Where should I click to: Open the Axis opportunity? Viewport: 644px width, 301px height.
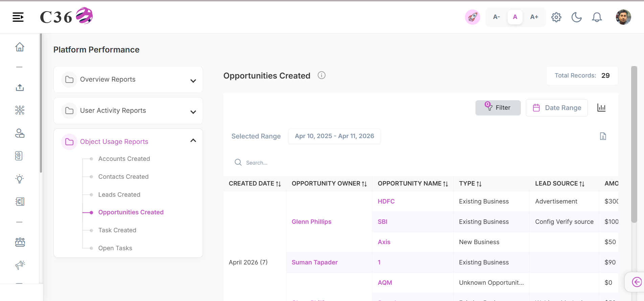point(384,242)
